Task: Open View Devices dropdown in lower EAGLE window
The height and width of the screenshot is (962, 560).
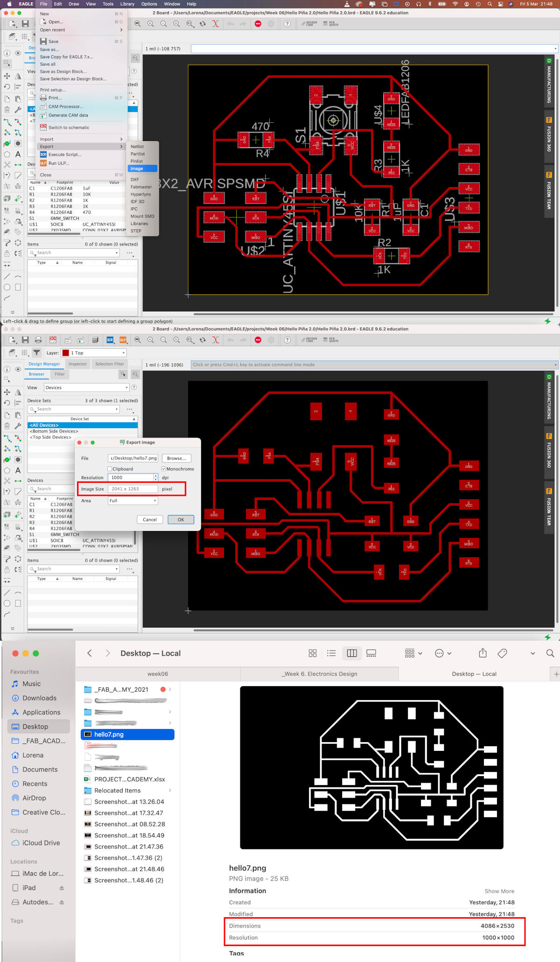Action: (86, 388)
